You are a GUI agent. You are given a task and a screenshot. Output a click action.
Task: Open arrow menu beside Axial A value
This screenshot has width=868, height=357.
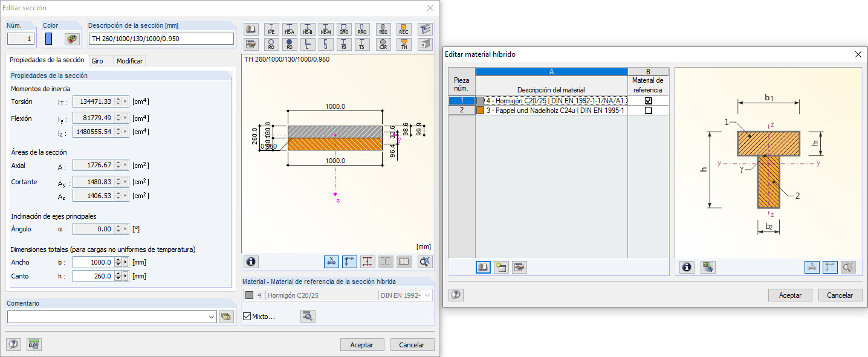(x=126, y=165)
